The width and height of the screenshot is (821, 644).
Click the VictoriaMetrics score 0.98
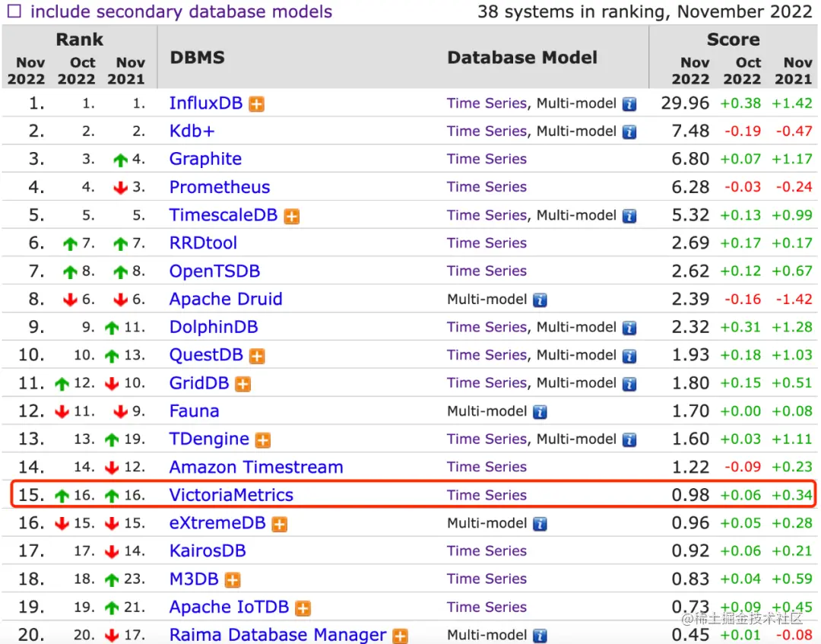(x=690, y=495)
